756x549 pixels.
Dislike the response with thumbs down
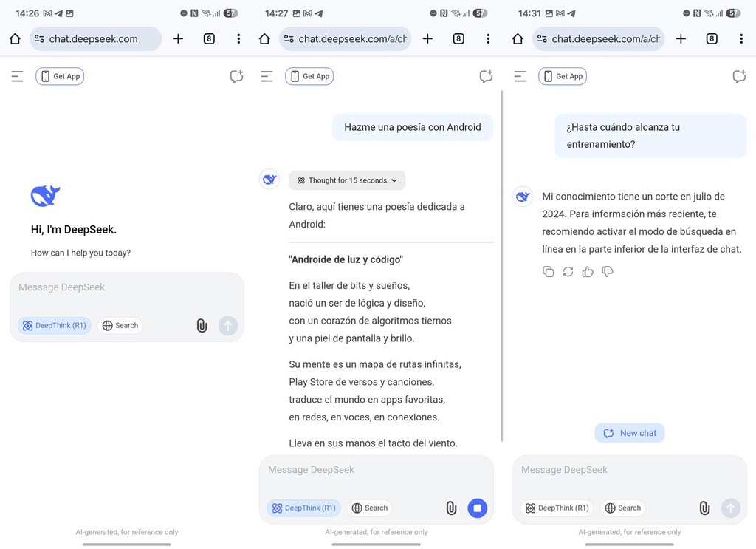(608, 272)
